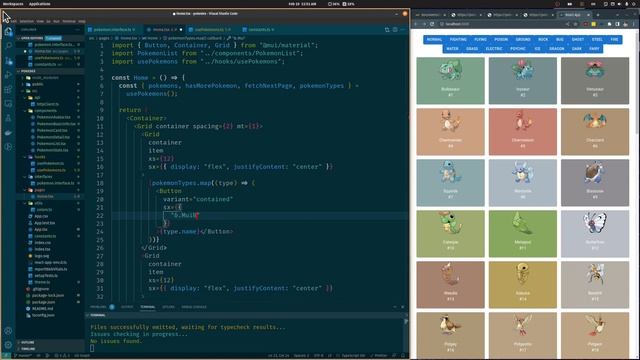Filter by GHOST type button
Image resolution: width=640 pixels, height=360 pixels.
point(578,40)
